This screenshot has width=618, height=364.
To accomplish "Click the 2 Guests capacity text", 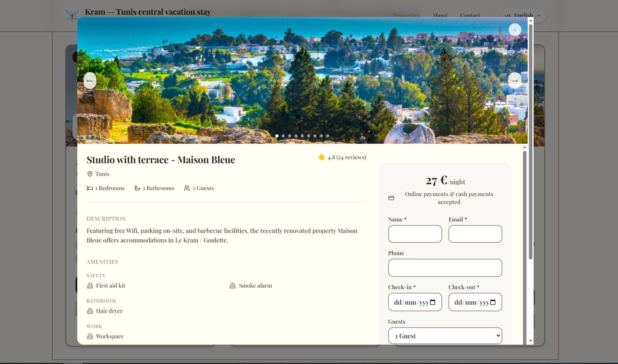I will point(203,188).
